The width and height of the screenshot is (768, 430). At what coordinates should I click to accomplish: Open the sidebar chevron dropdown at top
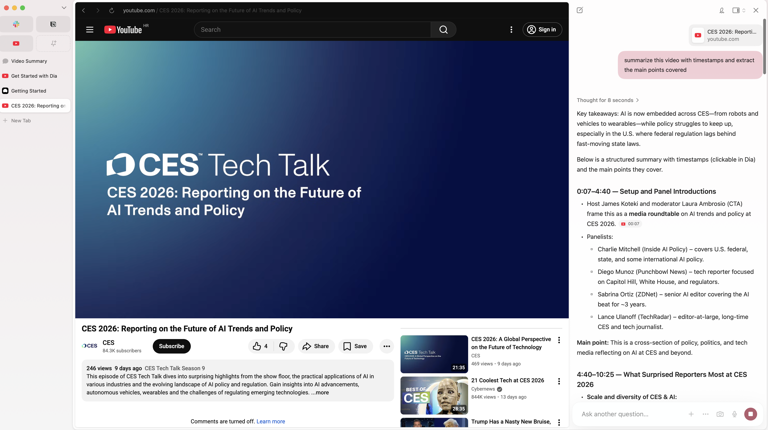coord(64,8)
